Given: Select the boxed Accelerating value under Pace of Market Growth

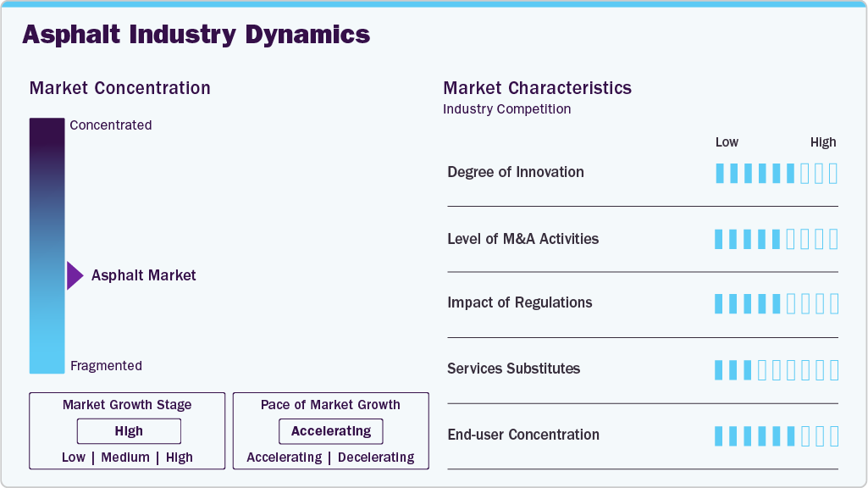Looking at the screenshot, I should (x=331, y=431).
